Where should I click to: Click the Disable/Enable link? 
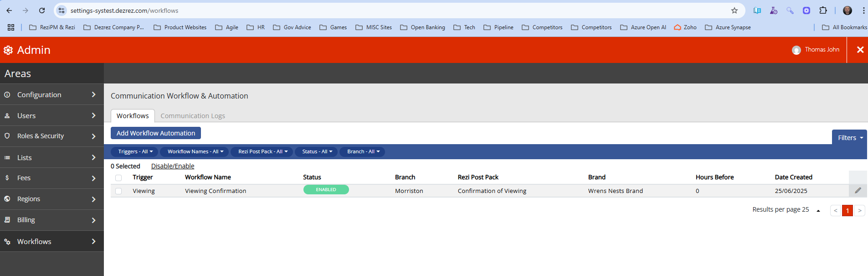pyautogui.click(x=173, y=166)
